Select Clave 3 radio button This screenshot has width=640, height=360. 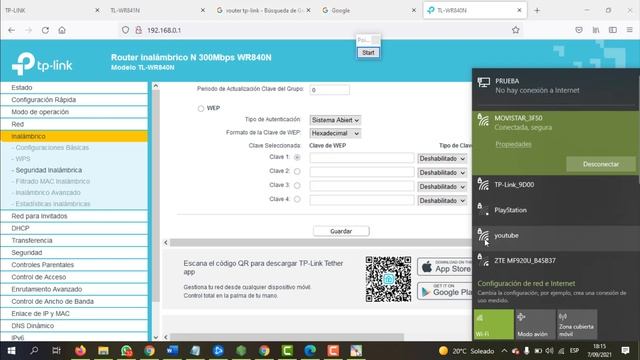297,186
